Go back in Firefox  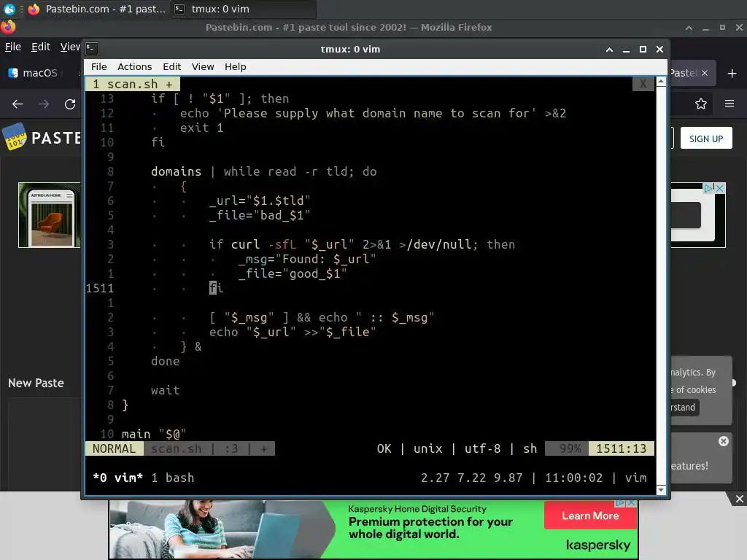tap(18, 104)
